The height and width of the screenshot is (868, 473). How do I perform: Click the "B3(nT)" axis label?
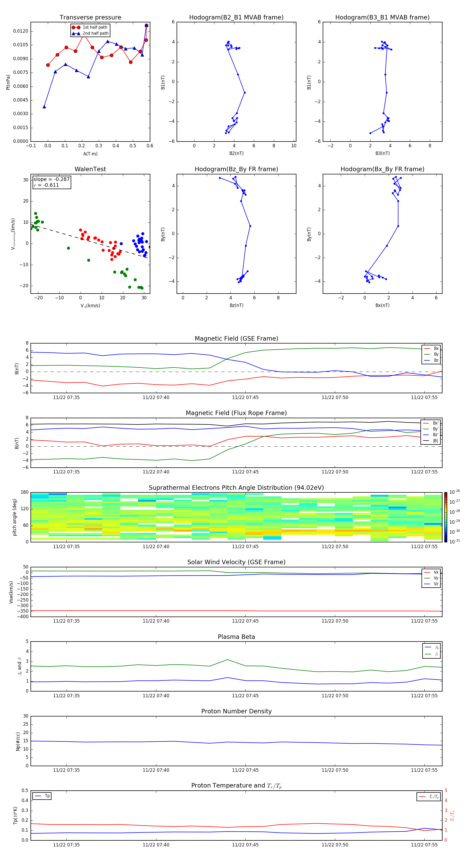[382, 153]
